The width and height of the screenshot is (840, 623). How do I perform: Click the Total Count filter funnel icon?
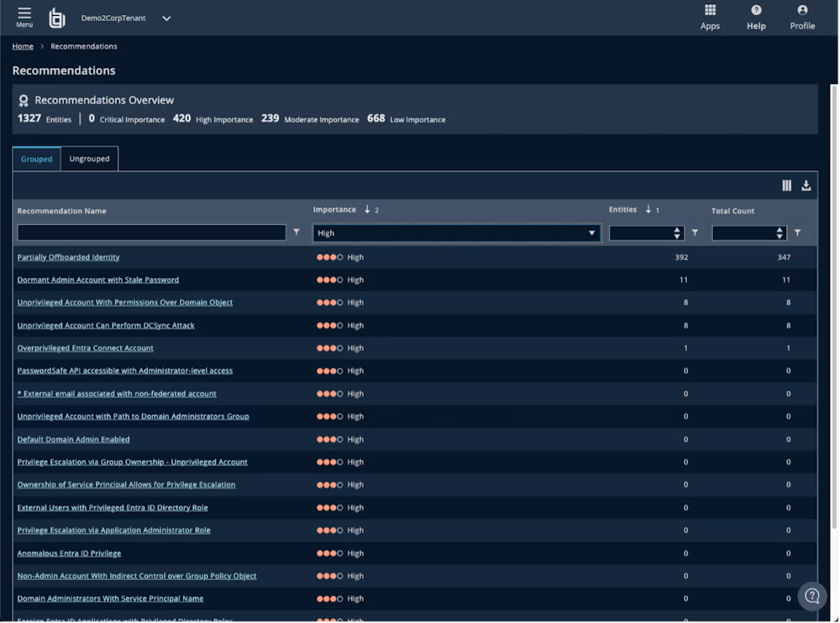click(x=798, y=233)
